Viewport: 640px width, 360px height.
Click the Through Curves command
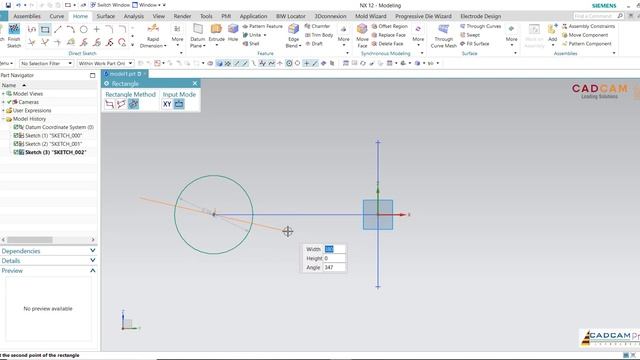pos(480,26)
